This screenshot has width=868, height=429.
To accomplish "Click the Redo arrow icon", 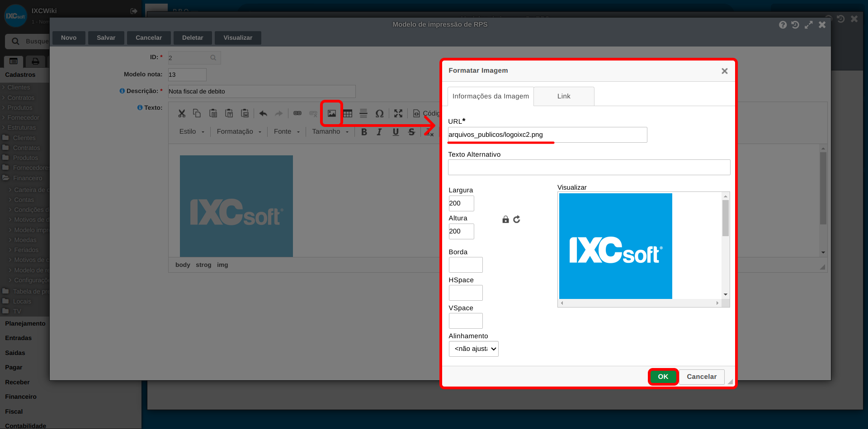I will pyautogui.click(x=278, y=113).
